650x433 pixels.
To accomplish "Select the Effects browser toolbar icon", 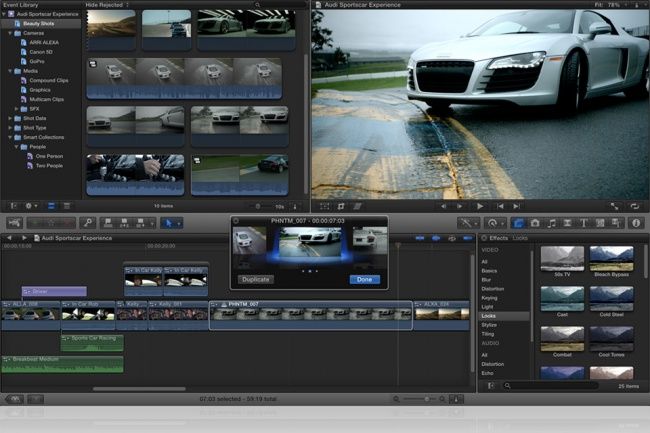I will click(518, 223).
